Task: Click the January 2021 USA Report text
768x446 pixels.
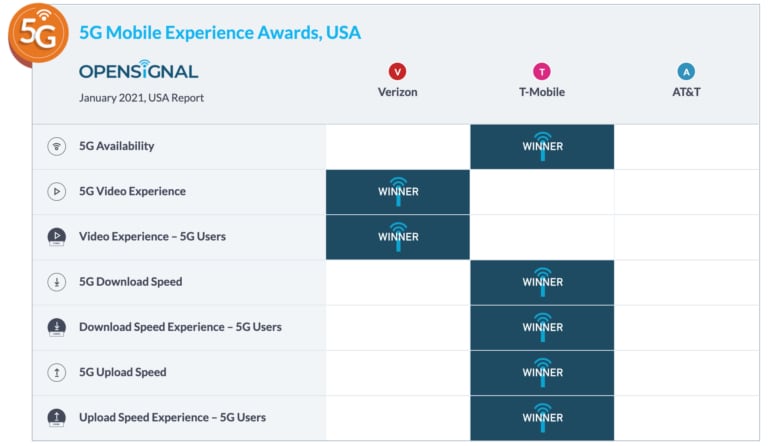Action: tap(141, 98)
